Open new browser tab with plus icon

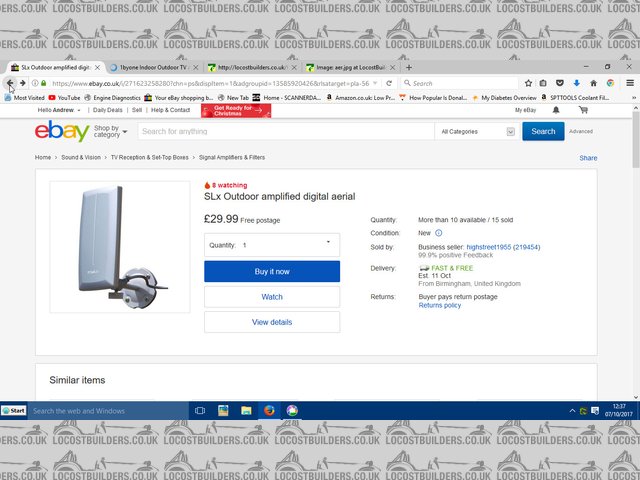408,67
